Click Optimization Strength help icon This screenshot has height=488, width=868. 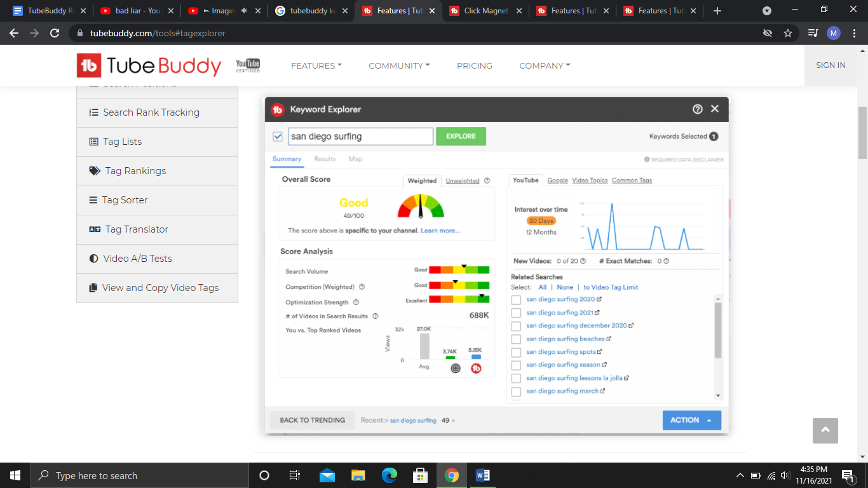click(356, 302)
